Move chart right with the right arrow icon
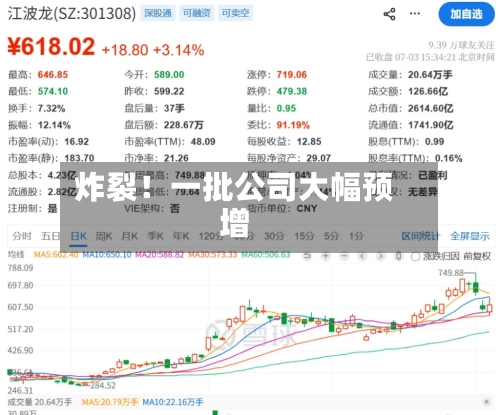Viewport: 500px width, 415px height. point(380,256)
